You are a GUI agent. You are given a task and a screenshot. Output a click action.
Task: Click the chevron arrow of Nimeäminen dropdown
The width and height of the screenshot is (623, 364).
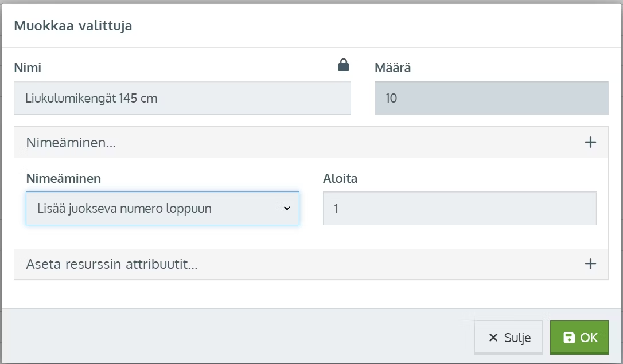(x=287, y=209)
